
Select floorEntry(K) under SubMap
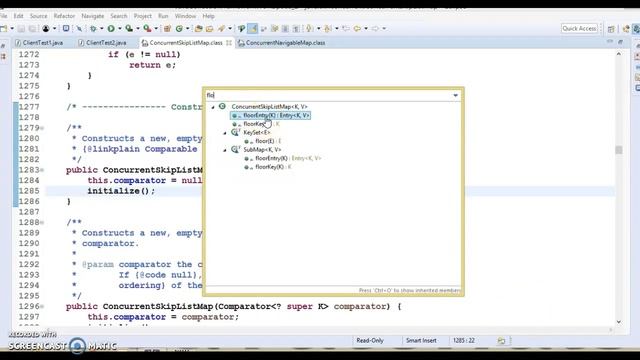point(282,158)
